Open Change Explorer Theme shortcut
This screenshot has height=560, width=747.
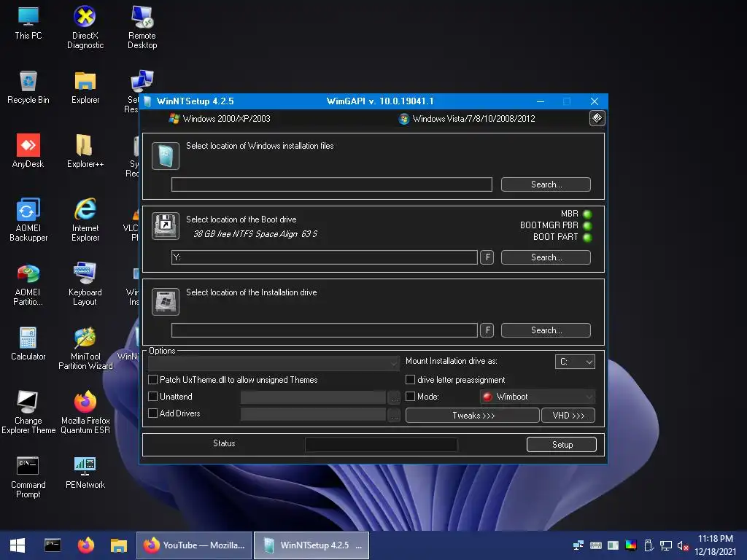click(28, 413)
